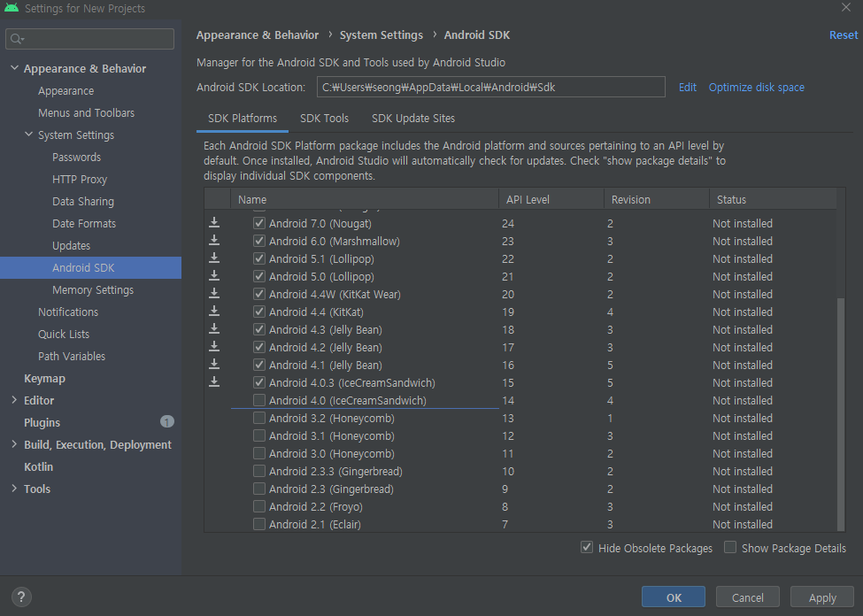Click System Settings breadcrumb
863x616 pixels.
[381, 35]
